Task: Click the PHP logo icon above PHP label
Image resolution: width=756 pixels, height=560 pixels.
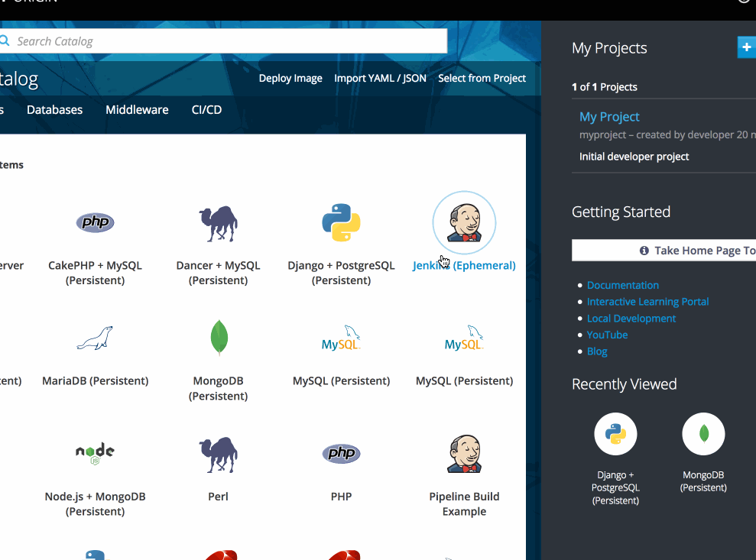Action: [x=342, y=454]
